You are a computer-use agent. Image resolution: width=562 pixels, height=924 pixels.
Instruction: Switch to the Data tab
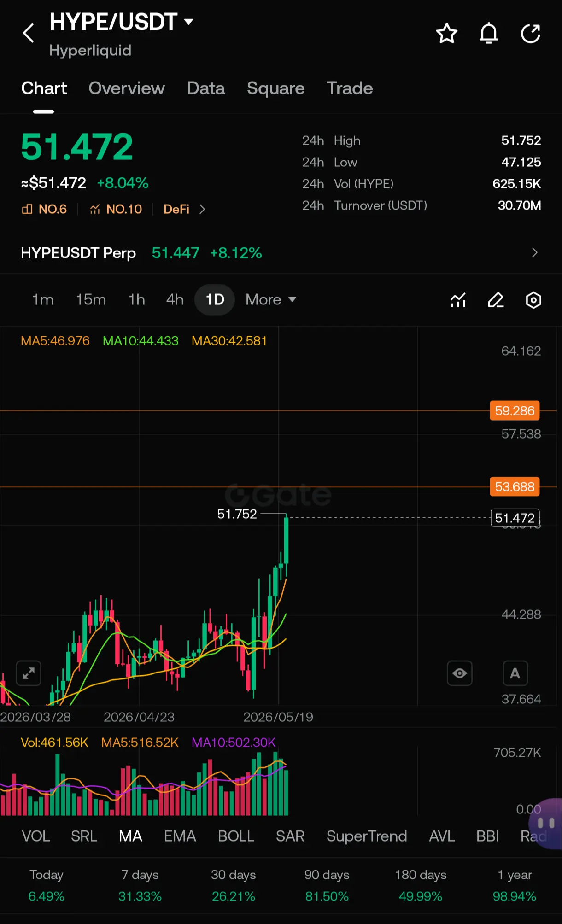pyautogui.click(x=206, y=88)
